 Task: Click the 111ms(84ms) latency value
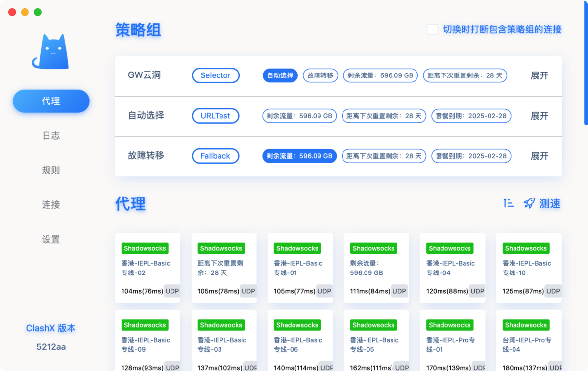pyautogui.click(x=371, y=291)
